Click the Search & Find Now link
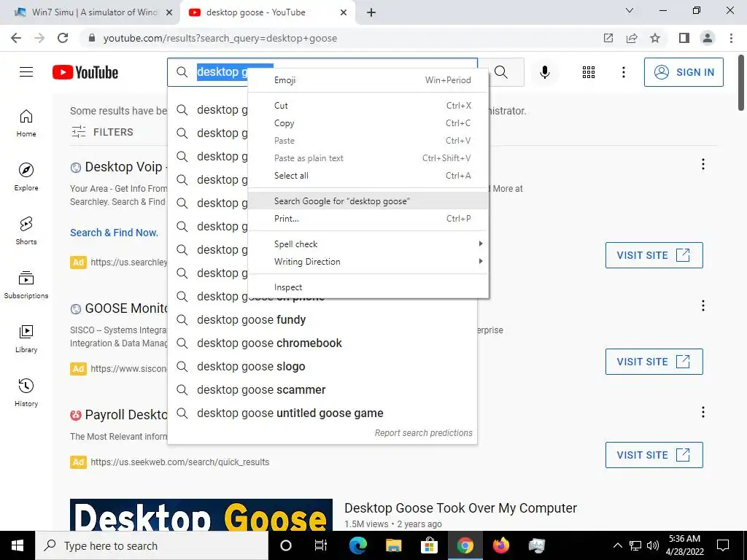The image size is (747, 560). click(x=114, y=233)
